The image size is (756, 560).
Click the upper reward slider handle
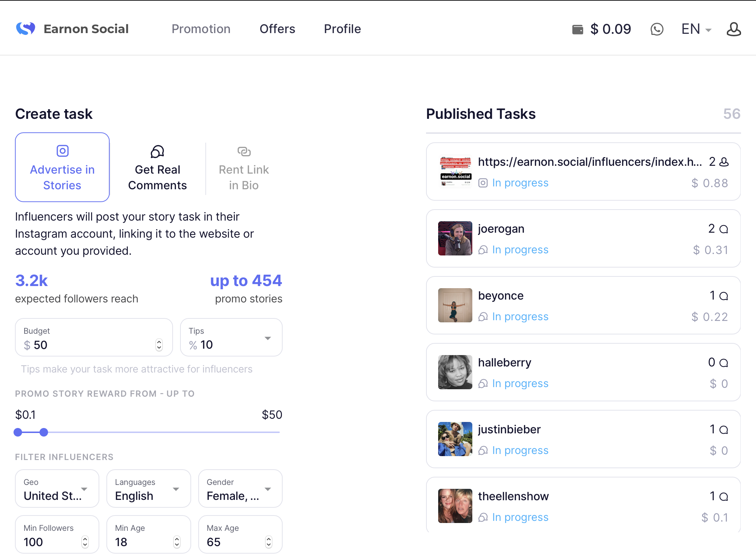[x=44, y=432]
